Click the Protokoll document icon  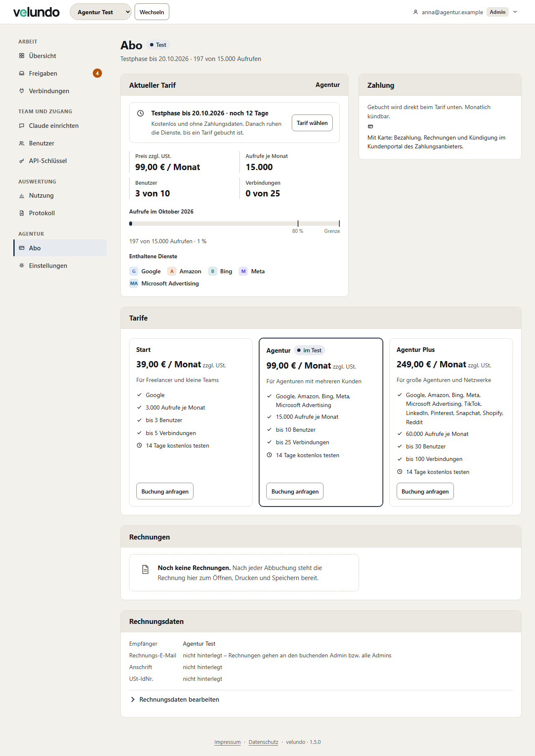click(22, 213)
